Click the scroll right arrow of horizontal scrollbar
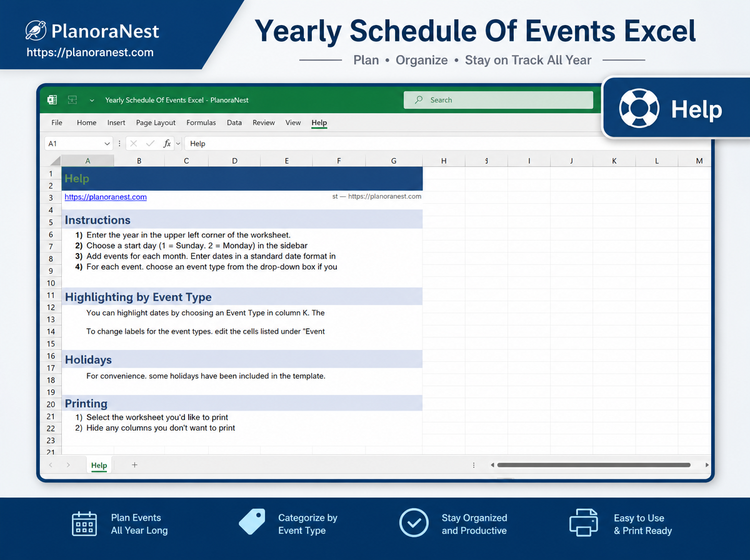 click(707, 465)
